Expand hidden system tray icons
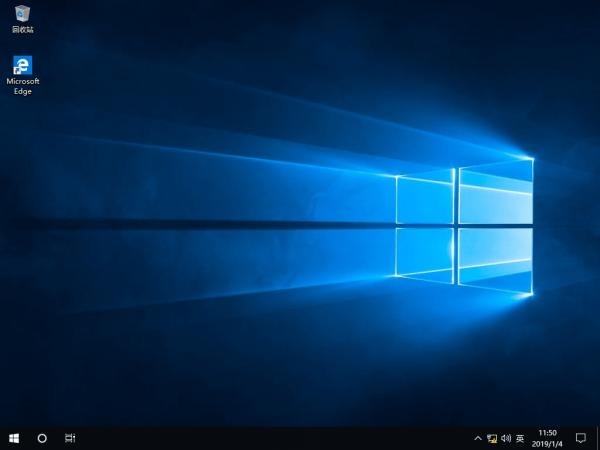The width and height of the screenshot is (600, 450). pyautogui.click(x=478, y=439)
